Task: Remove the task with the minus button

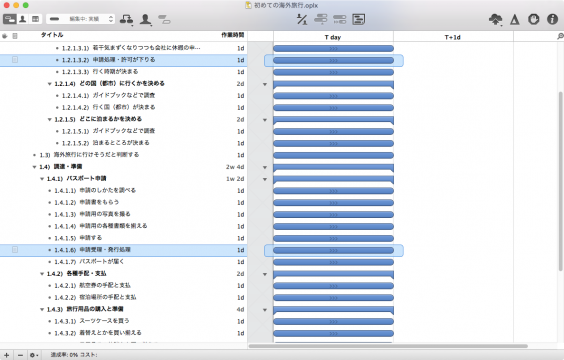Action: coord(20,355)
